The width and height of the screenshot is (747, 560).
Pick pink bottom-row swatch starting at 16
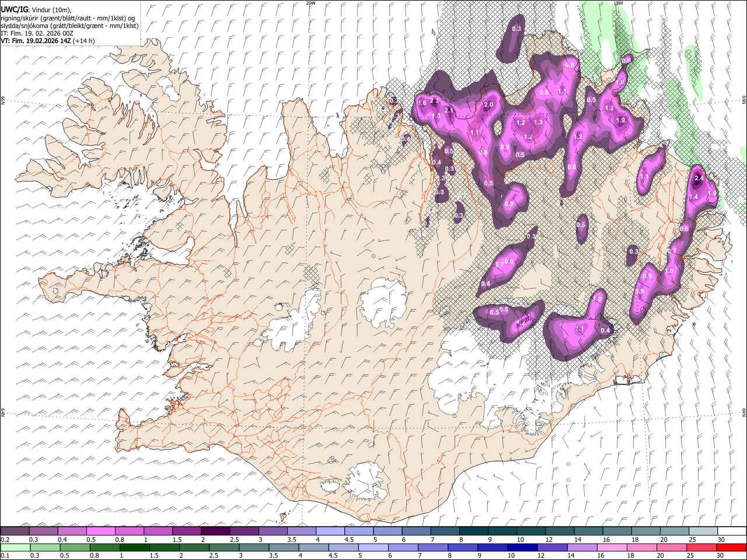point(612,547)
